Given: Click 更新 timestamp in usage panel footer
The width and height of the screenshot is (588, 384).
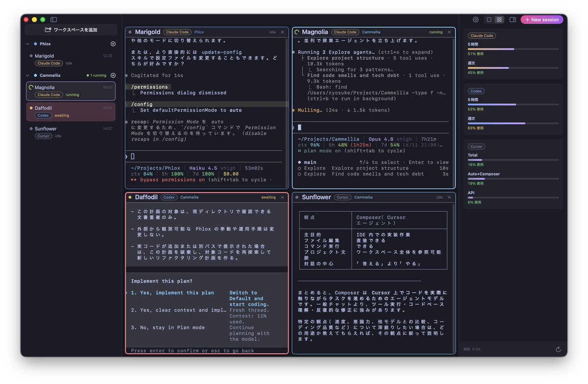Looking at the screenshot, I should (472, 350).
